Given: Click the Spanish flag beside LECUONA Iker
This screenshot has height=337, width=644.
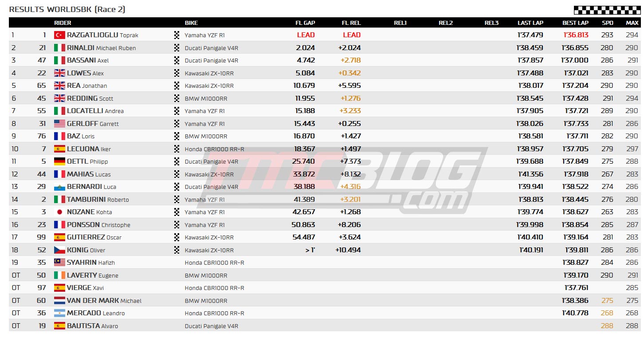Looking at the screenshot, I should point(59,149).
